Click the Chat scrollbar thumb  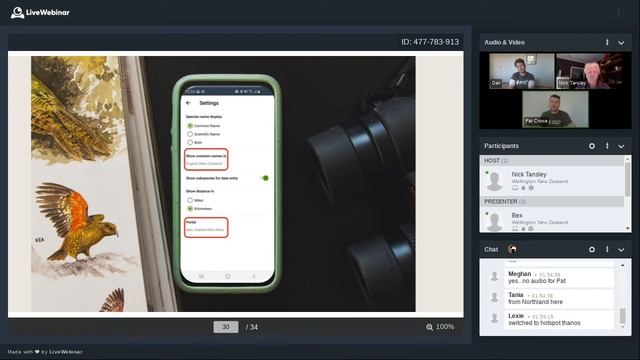622,316
